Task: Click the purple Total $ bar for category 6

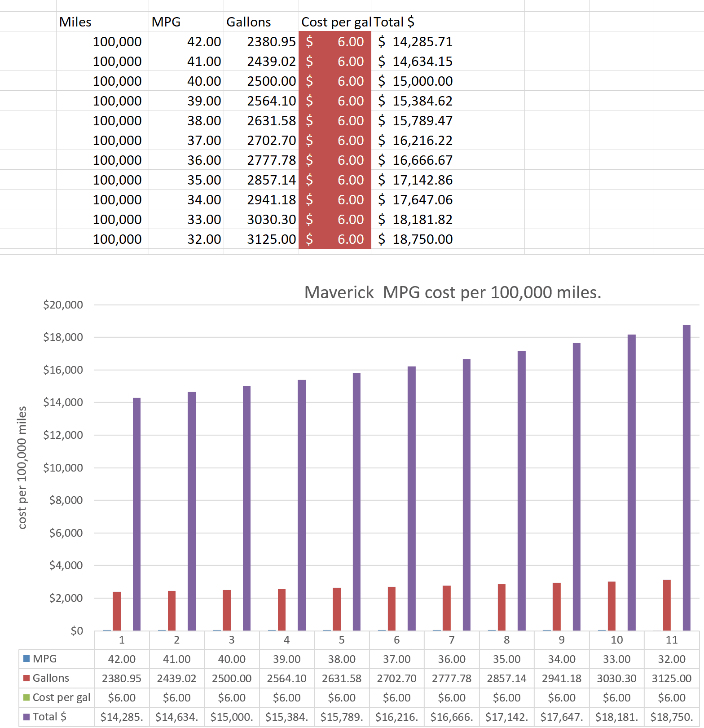Action: pos(412,499)
